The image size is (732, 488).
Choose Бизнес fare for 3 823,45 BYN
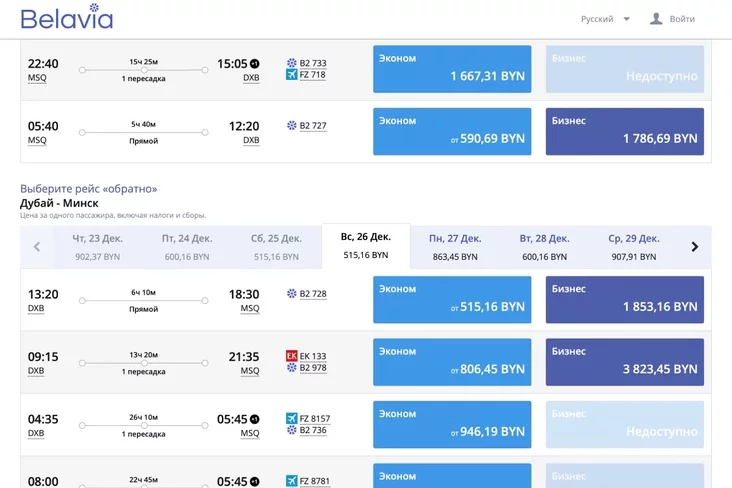pos(625,362)
